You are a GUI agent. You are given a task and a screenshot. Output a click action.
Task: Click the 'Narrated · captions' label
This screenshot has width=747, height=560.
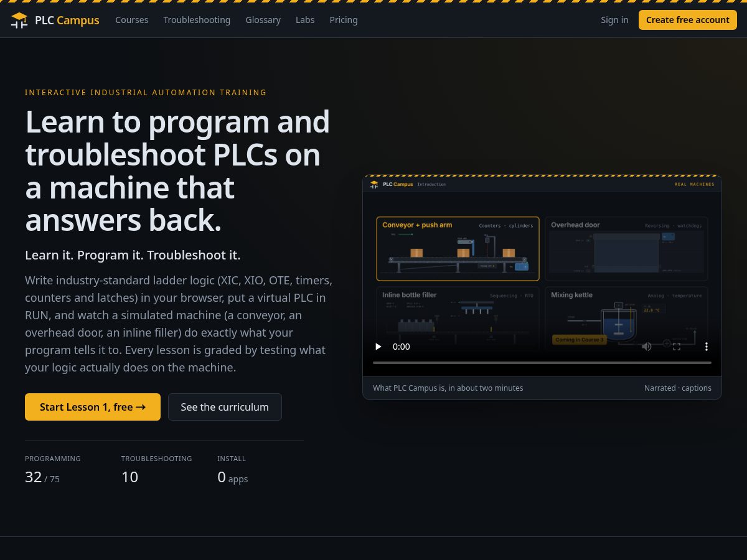click(x=678, y=388)
